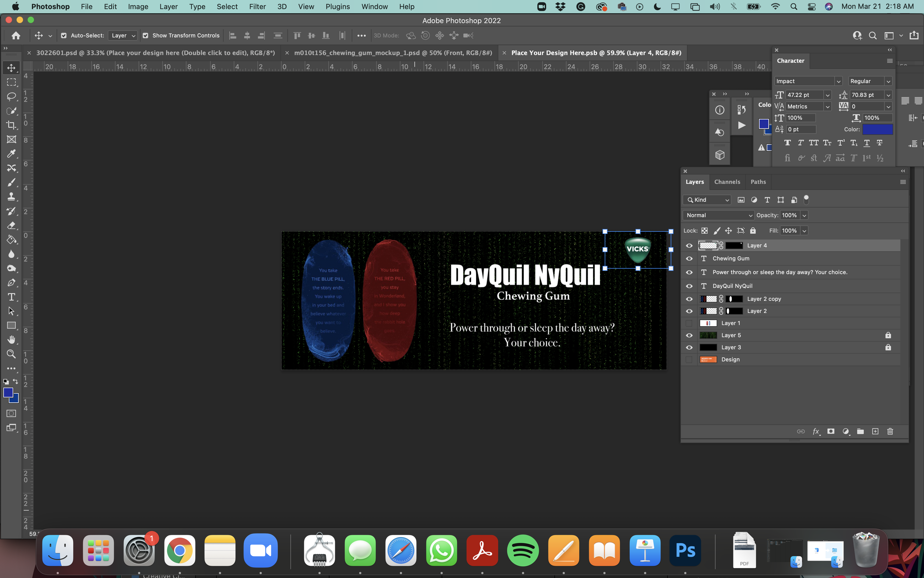The image size is (924, 578).
Task: Select the Crop tool
Action: click(x=12, y=125)
